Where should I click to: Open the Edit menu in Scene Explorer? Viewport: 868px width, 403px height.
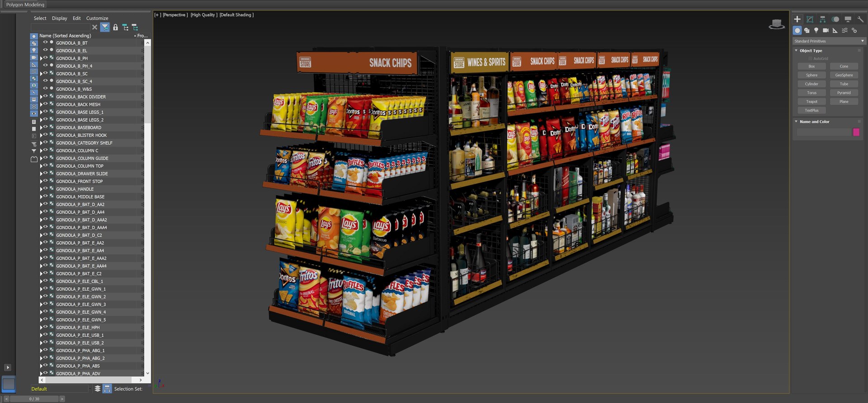(77, 19)
